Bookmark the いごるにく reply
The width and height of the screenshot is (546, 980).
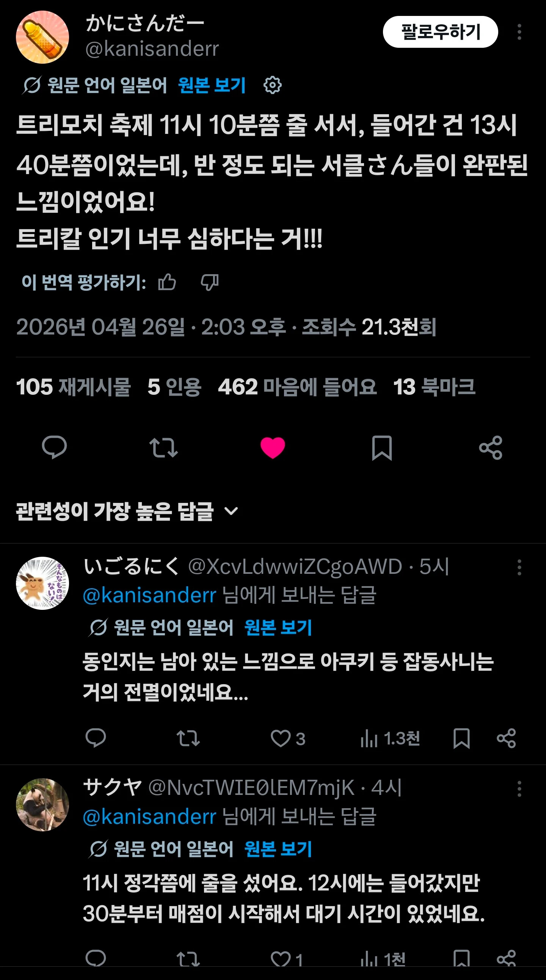(461, 738)
